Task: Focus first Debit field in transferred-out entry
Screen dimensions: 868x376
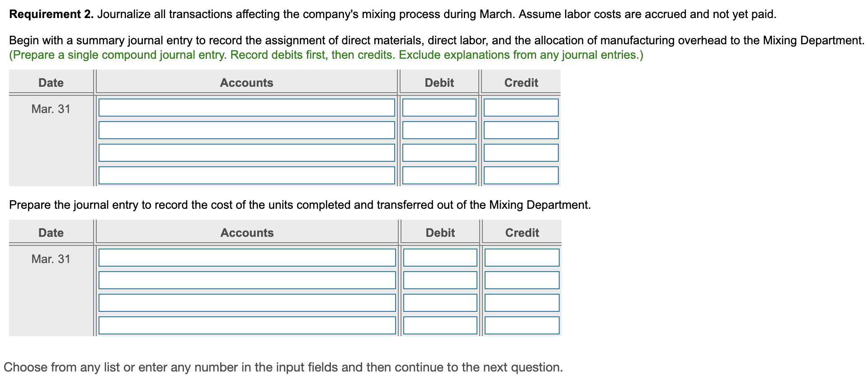Action: coord(440,258)
